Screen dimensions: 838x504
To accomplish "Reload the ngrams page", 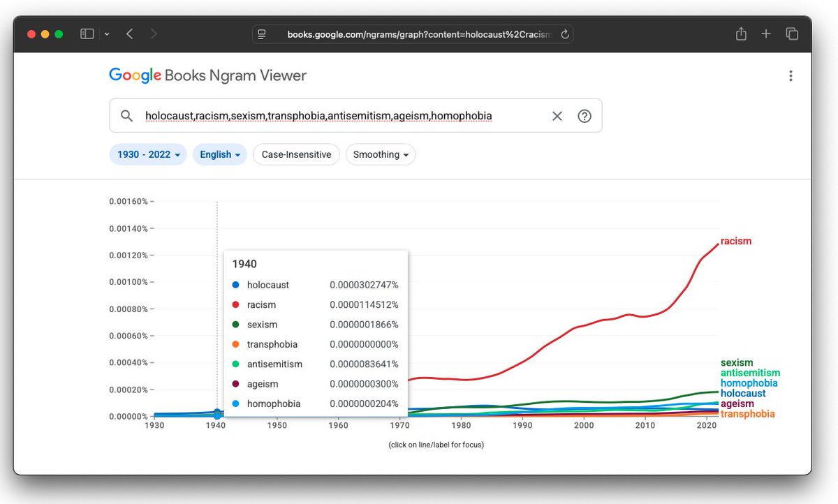I will [x=565, y=34].
